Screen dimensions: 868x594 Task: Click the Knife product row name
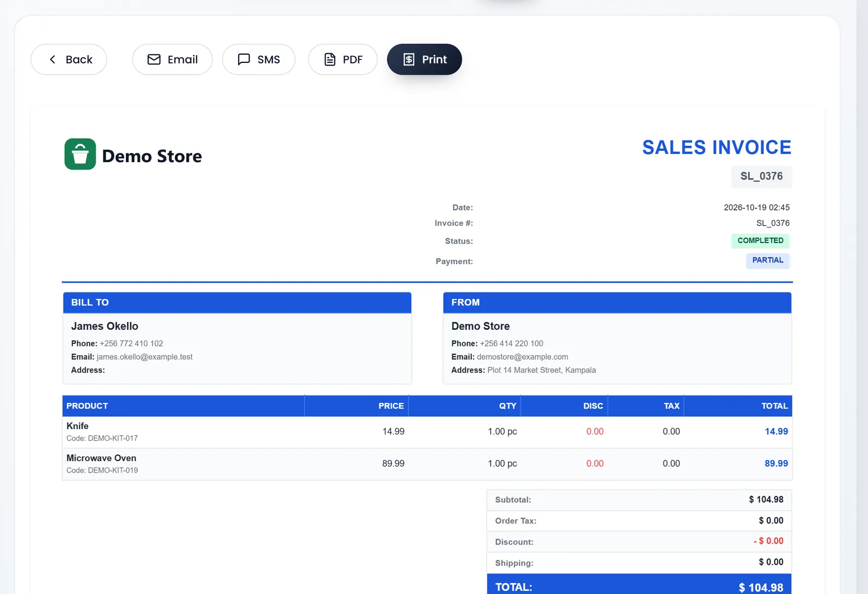(x=78, y=426)
